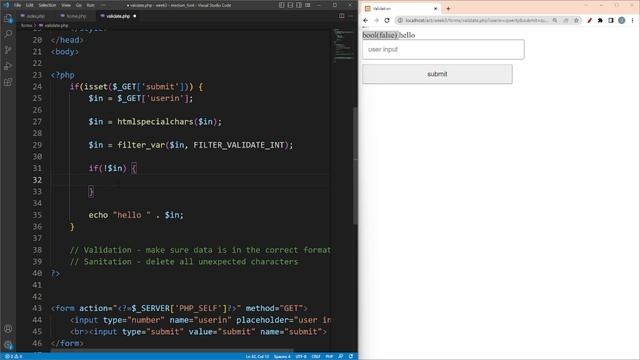640x360 pixels.
Task: Open Source Control view in activity bar
Action: [8, 50]
